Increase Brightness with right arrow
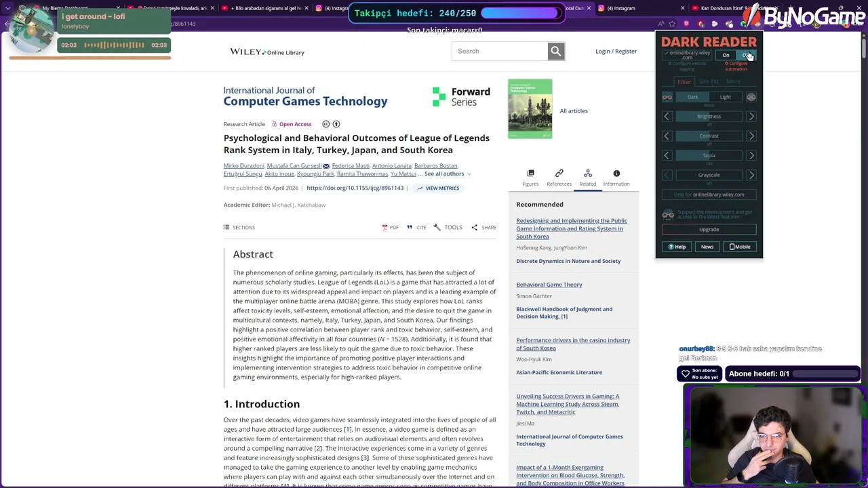The height and width of the screenshot is (488, 868). 751,117
